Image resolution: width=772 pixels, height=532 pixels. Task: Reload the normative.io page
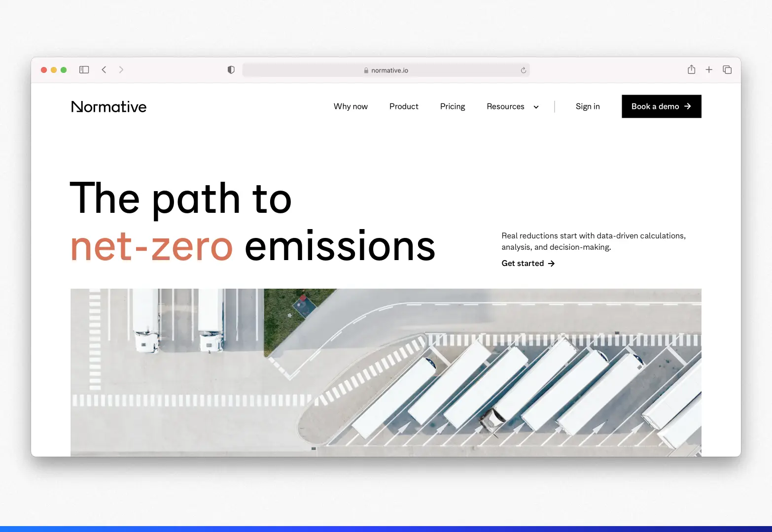(x=523, y=70)
